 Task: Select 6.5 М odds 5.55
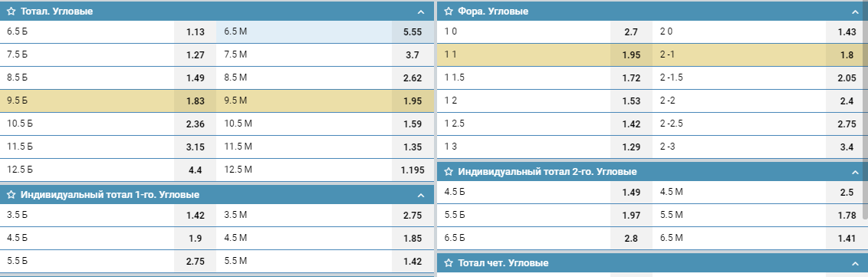[413, 31]
